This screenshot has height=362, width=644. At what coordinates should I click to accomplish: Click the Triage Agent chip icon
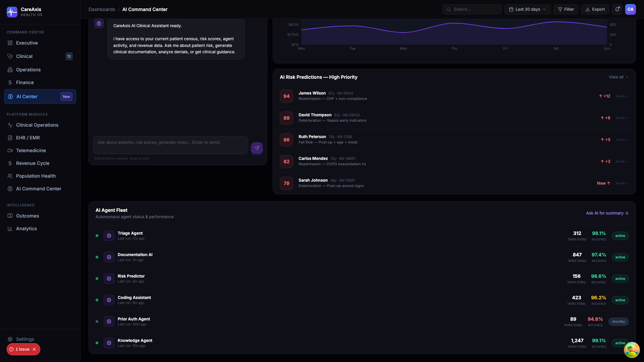pos(109,236)
